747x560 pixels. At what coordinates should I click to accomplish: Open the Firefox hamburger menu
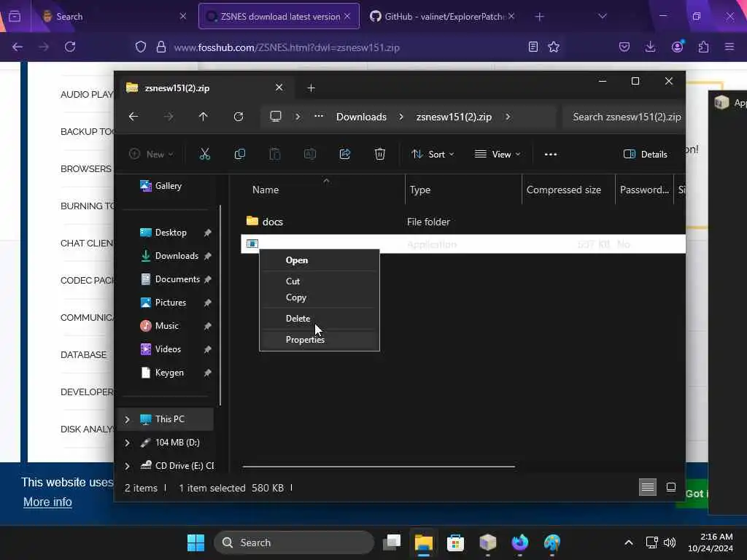[729, 47]
